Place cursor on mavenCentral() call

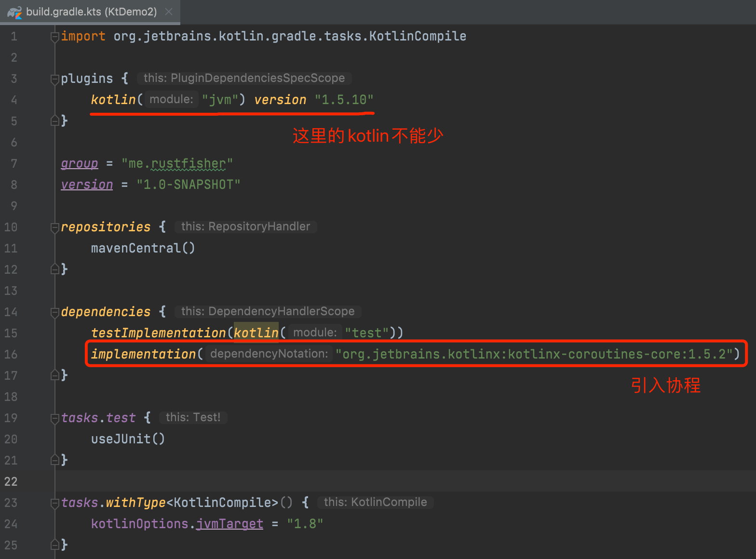[143, 249]
